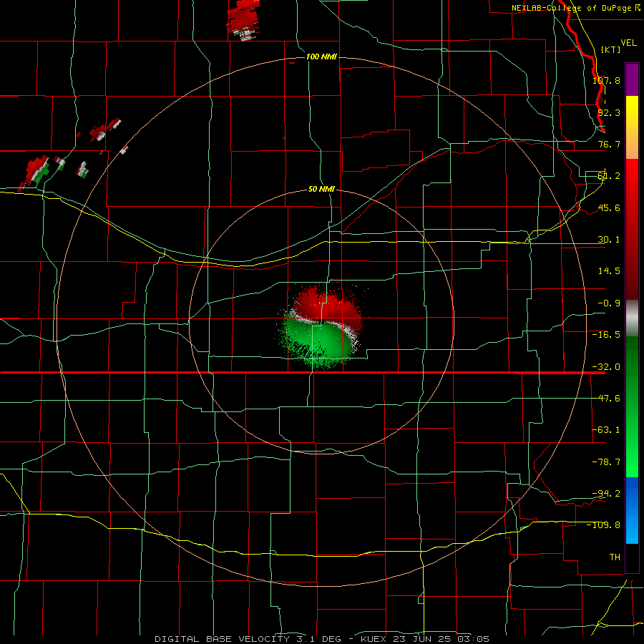Click the -47.6 legend value
The image size is (644, 644).
point(606,399)
